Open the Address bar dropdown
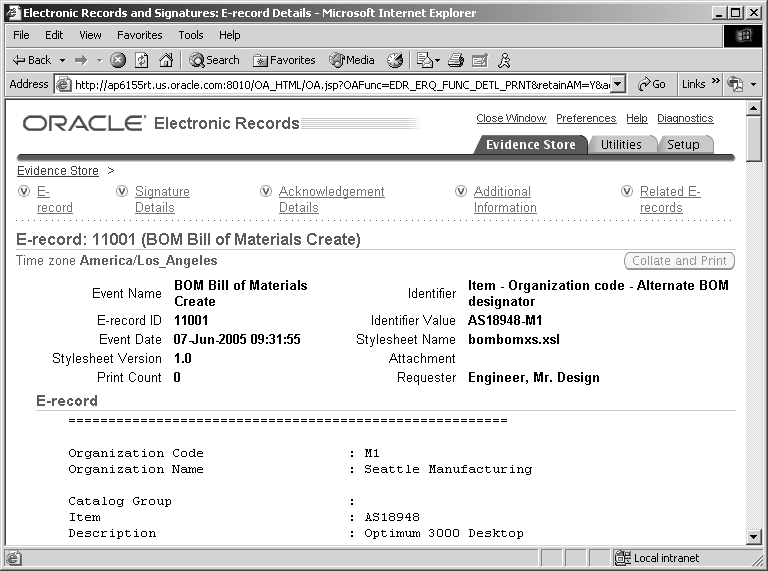The width and height of the screenshot is (768, 571). coord(618,84)
